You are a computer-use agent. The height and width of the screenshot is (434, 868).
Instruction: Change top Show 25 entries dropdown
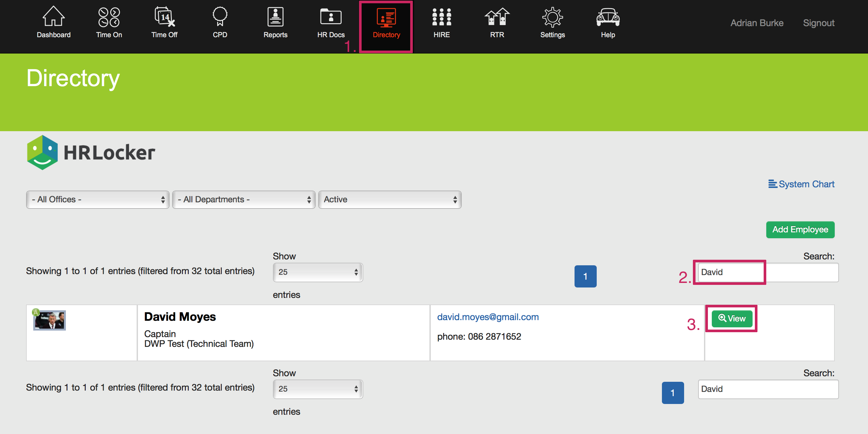317,272
